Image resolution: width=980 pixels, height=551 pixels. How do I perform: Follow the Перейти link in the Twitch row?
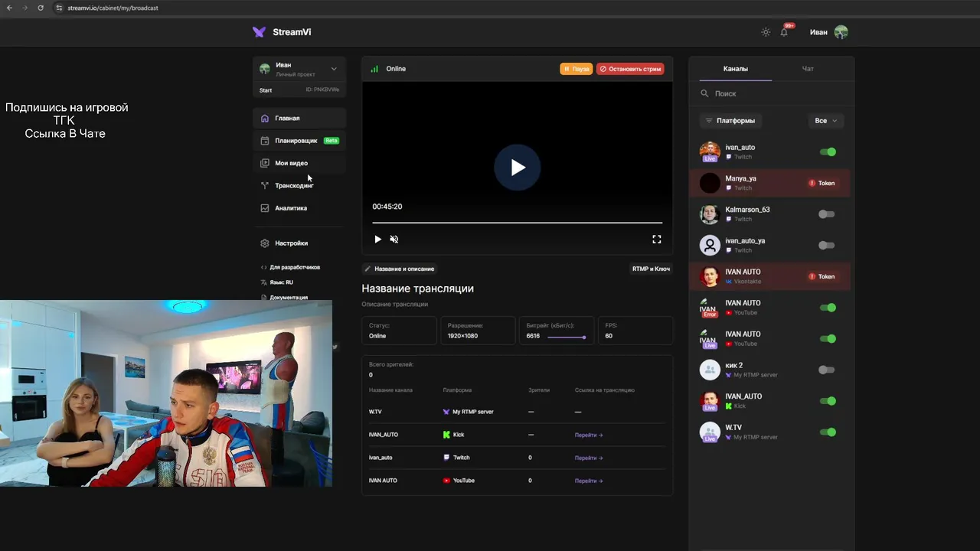589,458
